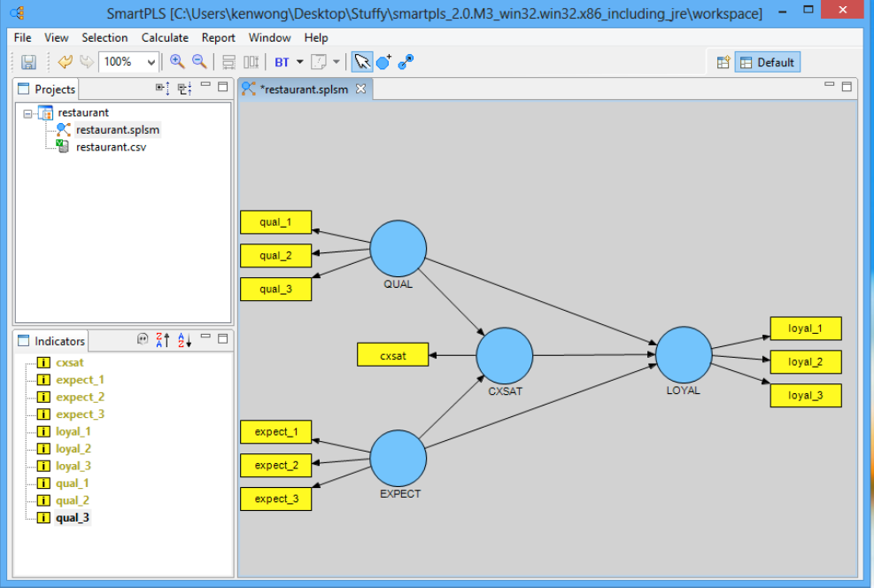Sort indicators descending with Z-A icon
The height and width of the screenshot is (588, 874).
pos(163,339)
